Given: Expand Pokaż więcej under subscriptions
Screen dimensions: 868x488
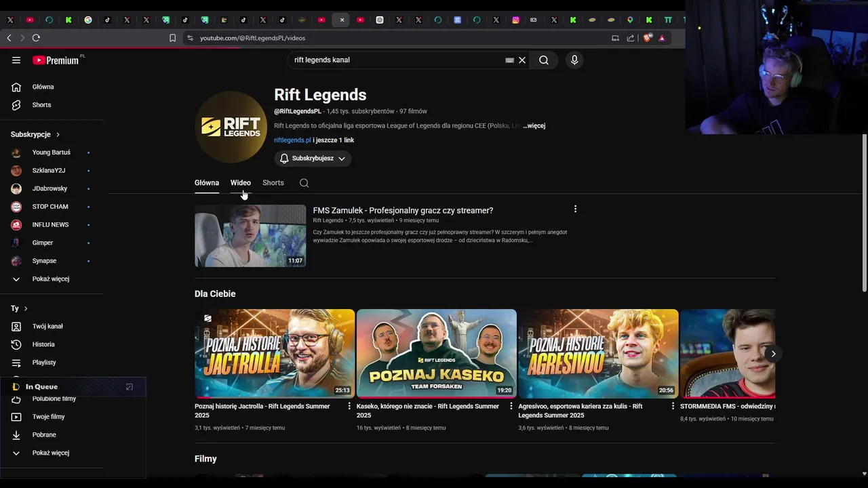Looking at the screenshot, I should point(52,279).
